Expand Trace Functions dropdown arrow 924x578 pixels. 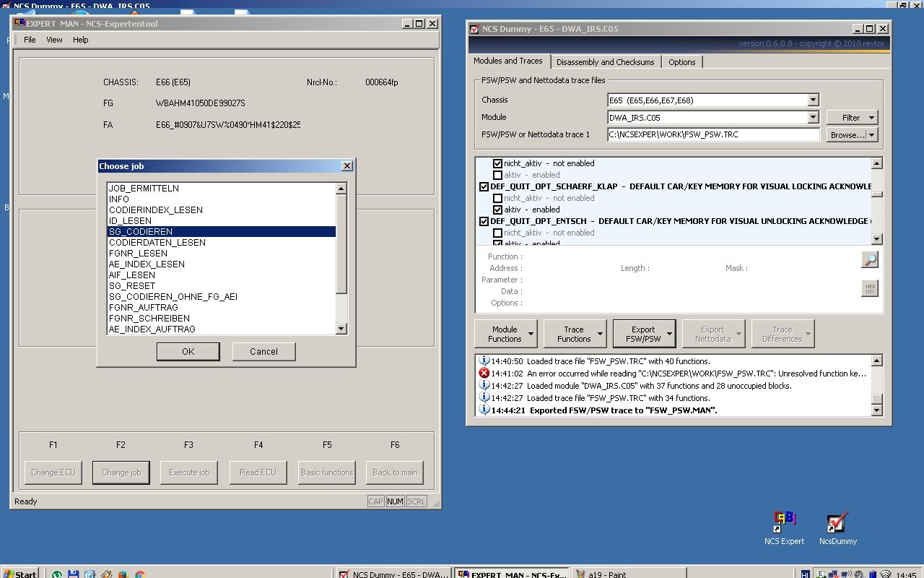[x=600, y=334]
